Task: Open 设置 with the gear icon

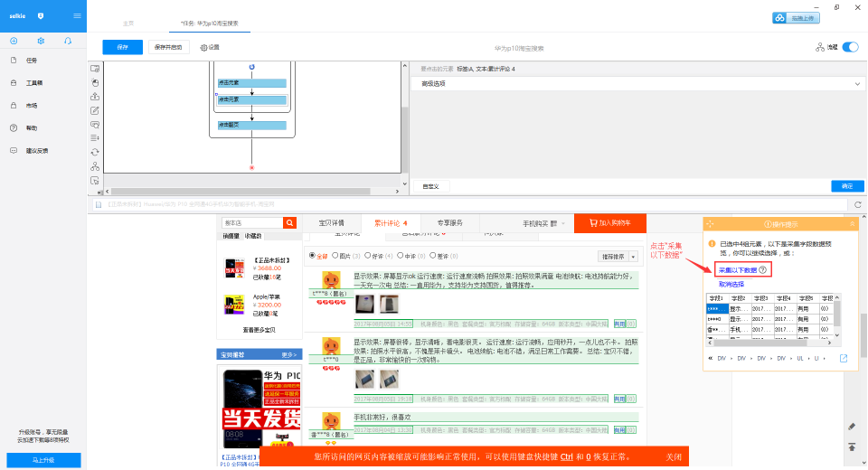Action: (x=210, y=48)
